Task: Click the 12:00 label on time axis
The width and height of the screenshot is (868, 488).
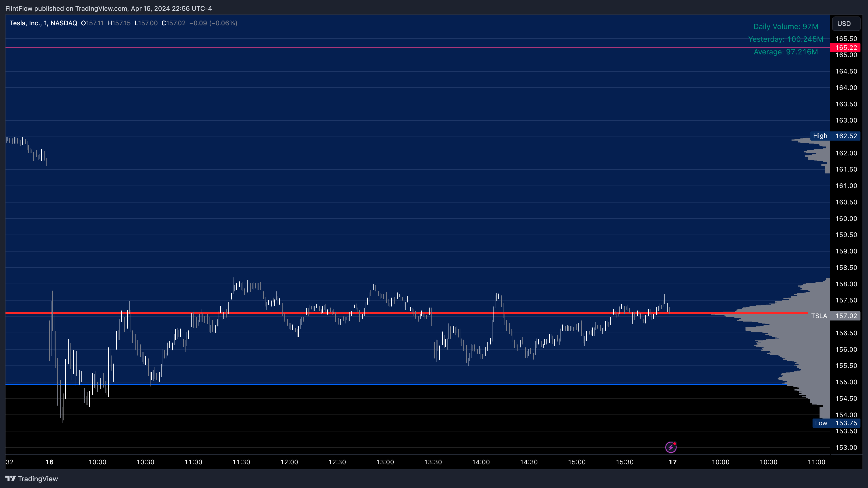Action: [289, 462]
